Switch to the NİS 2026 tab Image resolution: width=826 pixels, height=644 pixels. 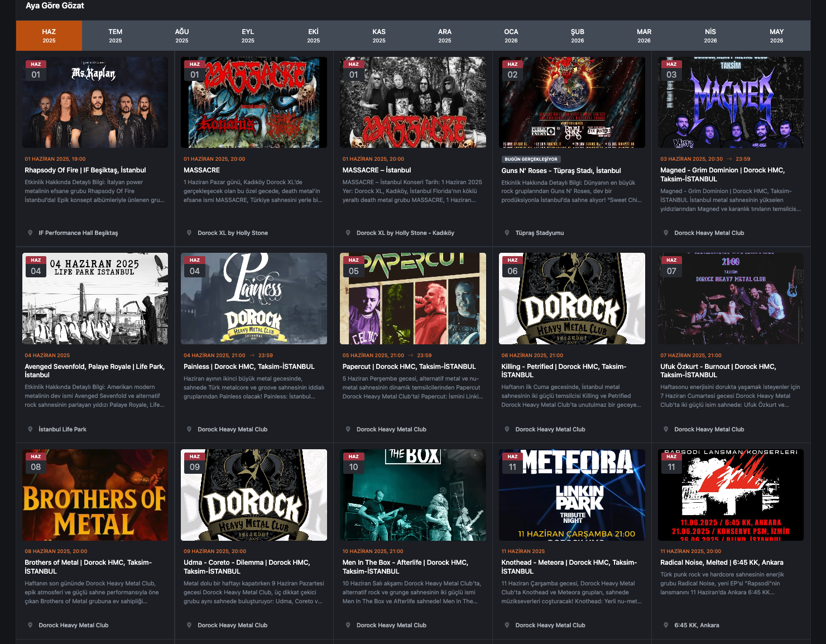click(x=710, y=36)
